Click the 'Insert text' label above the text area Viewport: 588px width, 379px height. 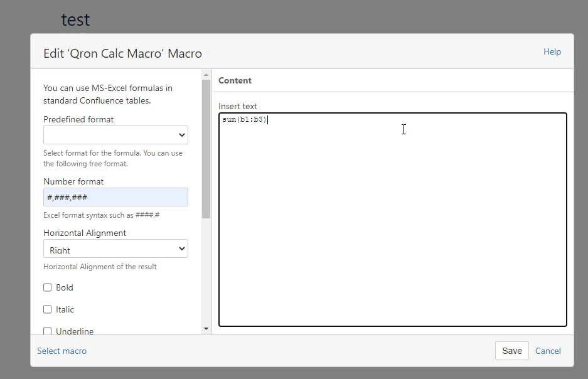(x=237, y=106)
